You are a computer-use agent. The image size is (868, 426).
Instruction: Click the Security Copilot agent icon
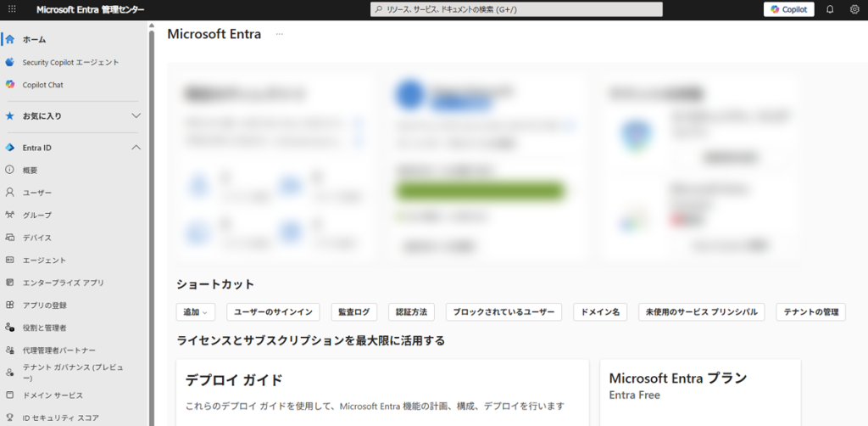[x=10, y=62]
